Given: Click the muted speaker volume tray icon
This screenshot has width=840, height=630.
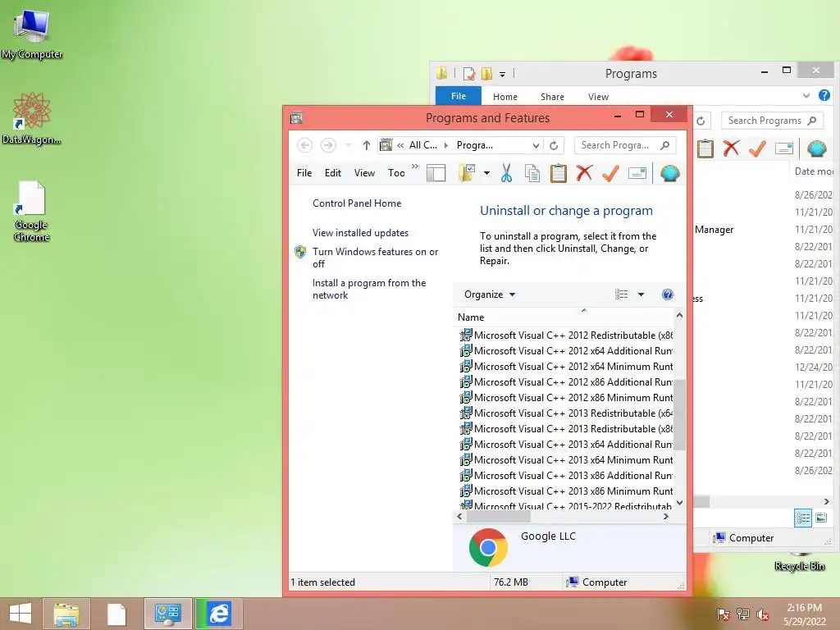Looking at the screenshot, I should [x=763, y=614].
